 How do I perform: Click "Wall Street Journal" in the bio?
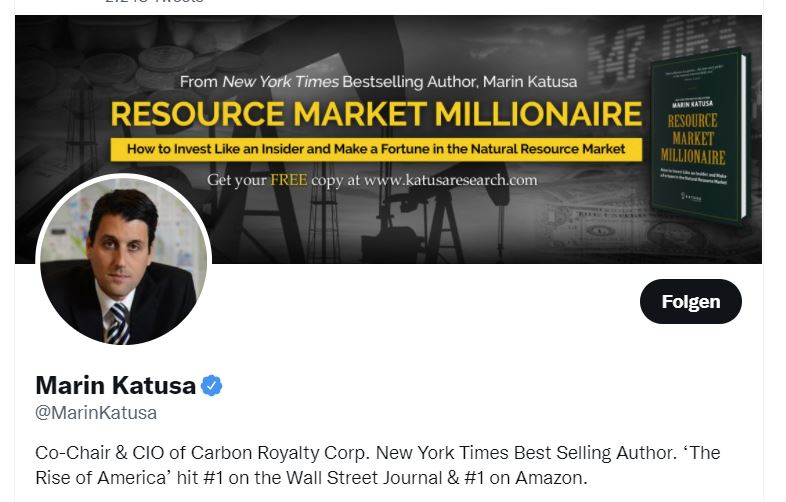pyautogui.click(x=387, y=477)
